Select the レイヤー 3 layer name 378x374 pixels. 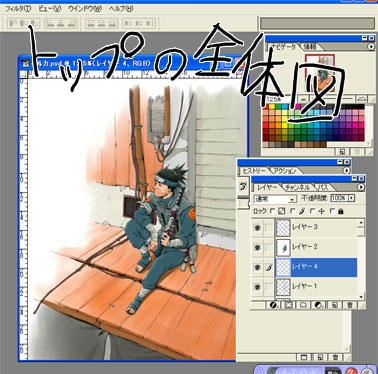point(305,227)
